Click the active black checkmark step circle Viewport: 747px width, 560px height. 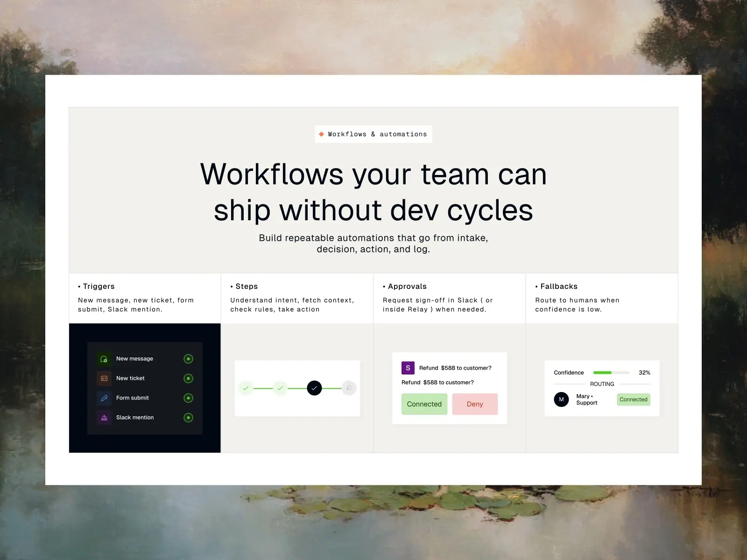tap(314, 388)
